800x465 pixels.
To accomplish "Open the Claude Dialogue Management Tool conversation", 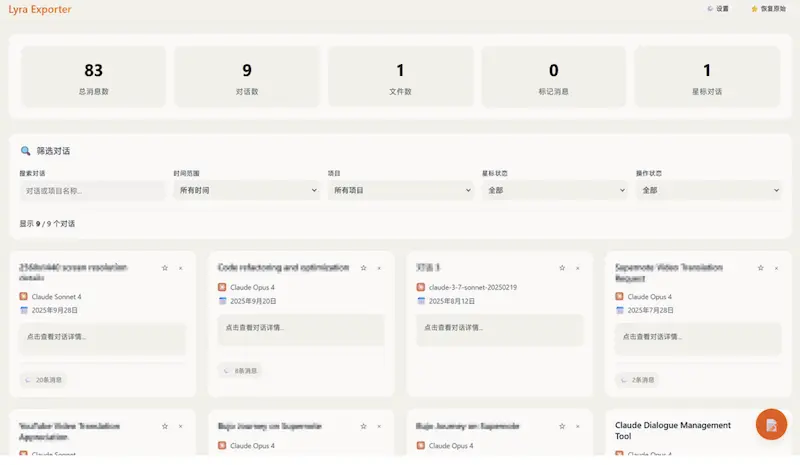I will coord(673,431).
